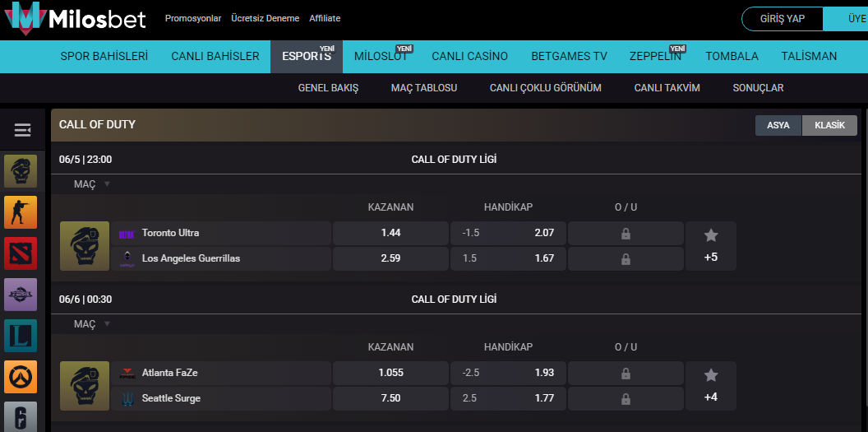Viewport: 868px width, 432px height.
Task: Open ZEPPELIN tab
Action: [655, 56]
